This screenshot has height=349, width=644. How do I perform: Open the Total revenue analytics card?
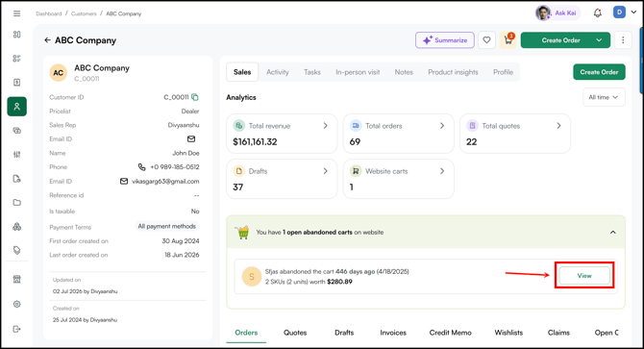click(282, 134)
